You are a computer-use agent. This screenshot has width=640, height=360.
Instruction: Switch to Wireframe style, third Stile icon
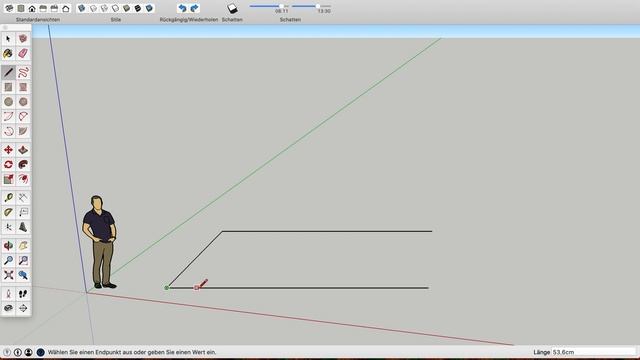click(104, 8)
